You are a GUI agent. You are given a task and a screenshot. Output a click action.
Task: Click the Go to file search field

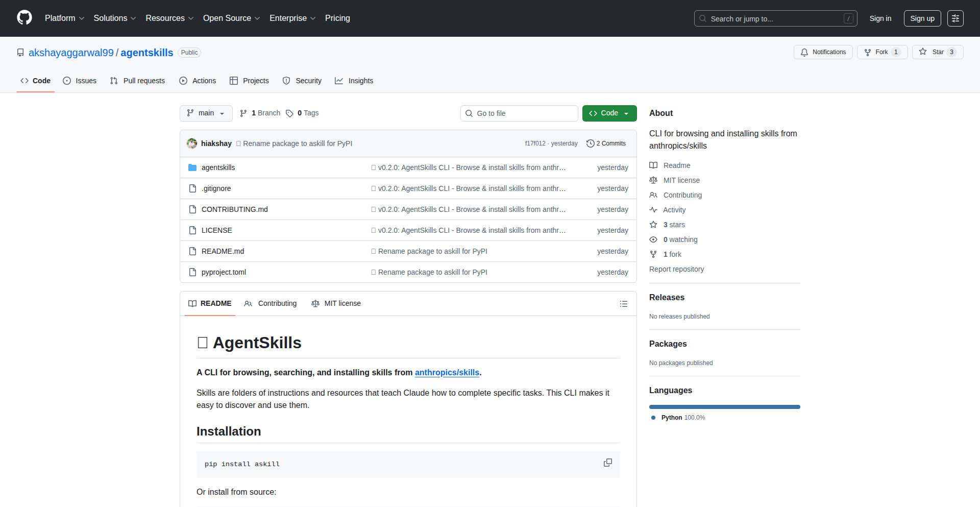[519, 113]
